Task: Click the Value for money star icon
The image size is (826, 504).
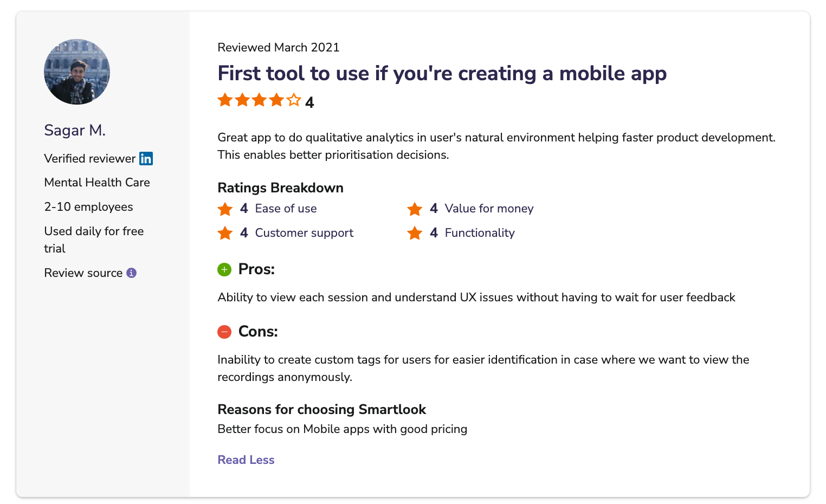Action: [415, 209]
